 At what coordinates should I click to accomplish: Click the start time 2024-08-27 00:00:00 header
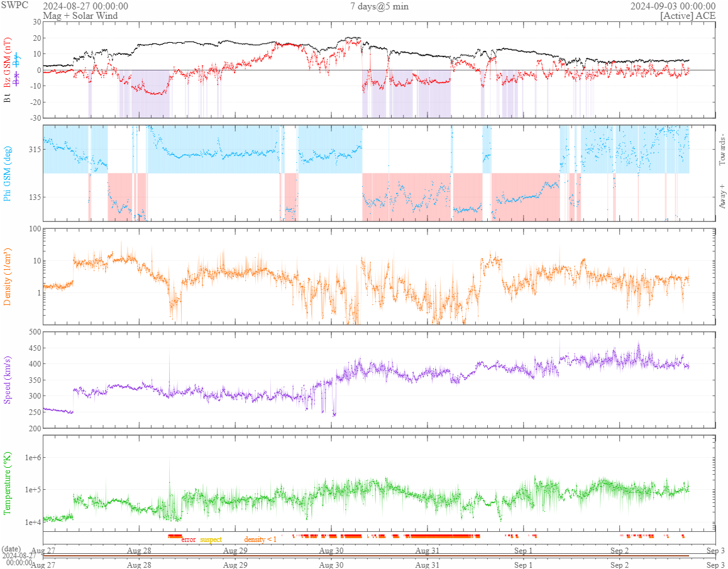coord(85,6)
